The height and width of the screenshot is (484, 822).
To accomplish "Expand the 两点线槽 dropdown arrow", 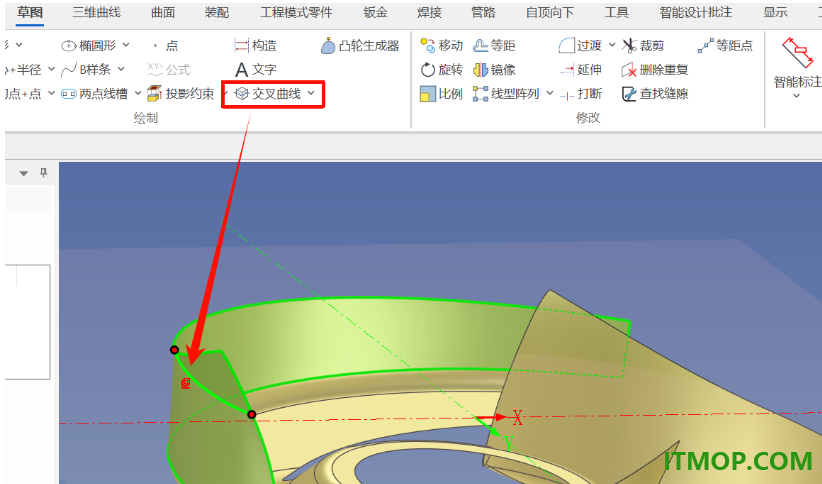I will [138, 93].
